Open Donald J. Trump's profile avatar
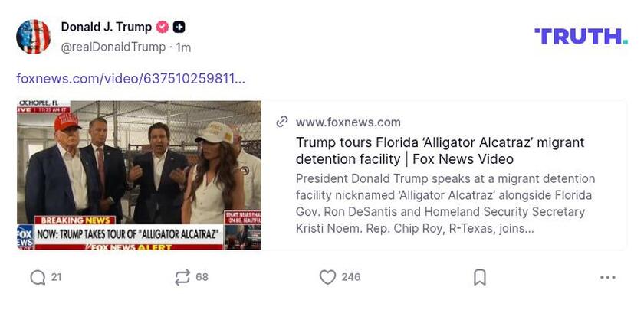The height and width of the screenshot is (310, 644). click(34, 37)
